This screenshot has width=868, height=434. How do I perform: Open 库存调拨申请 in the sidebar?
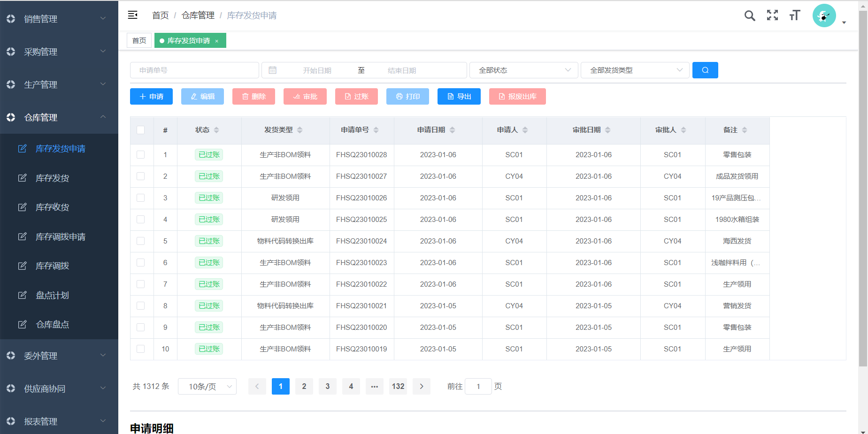click(61, 237)
